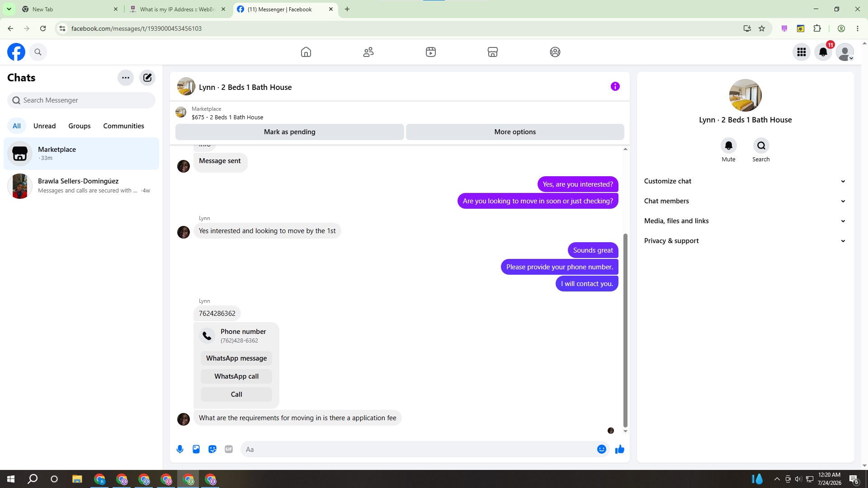Click the WhatsApp message button
Screen dimensions: 868x488
[x=236, y=358]
